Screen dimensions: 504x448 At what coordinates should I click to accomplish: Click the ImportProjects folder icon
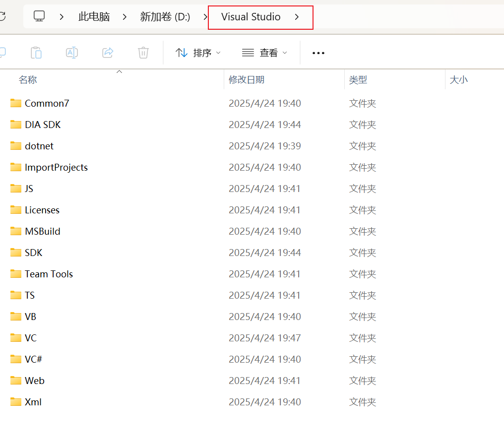click(16, 167)
